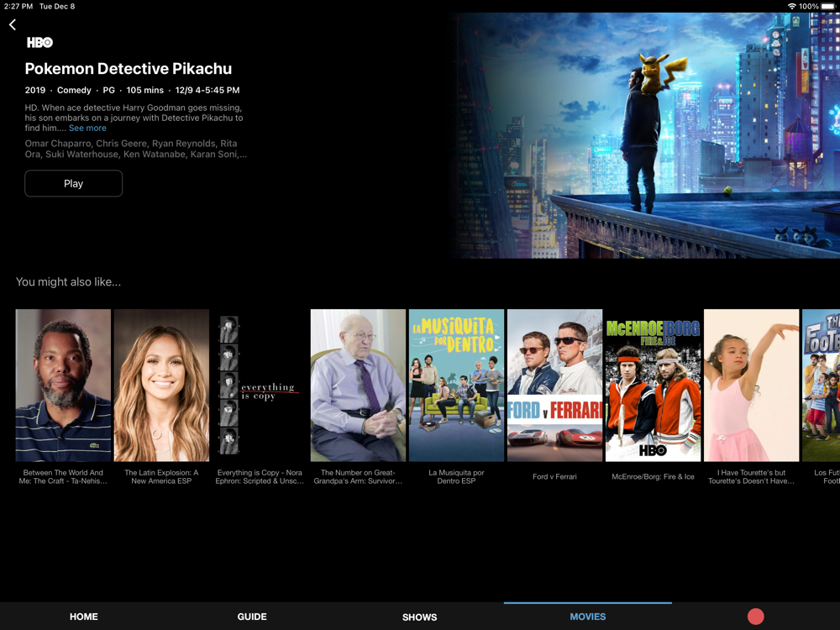Viewport: 840px width, 630px height.
Task: Tap 'The Latin Explosion: A New America ESP' caption
Action: pyautogui.click(x=161, y=477)
